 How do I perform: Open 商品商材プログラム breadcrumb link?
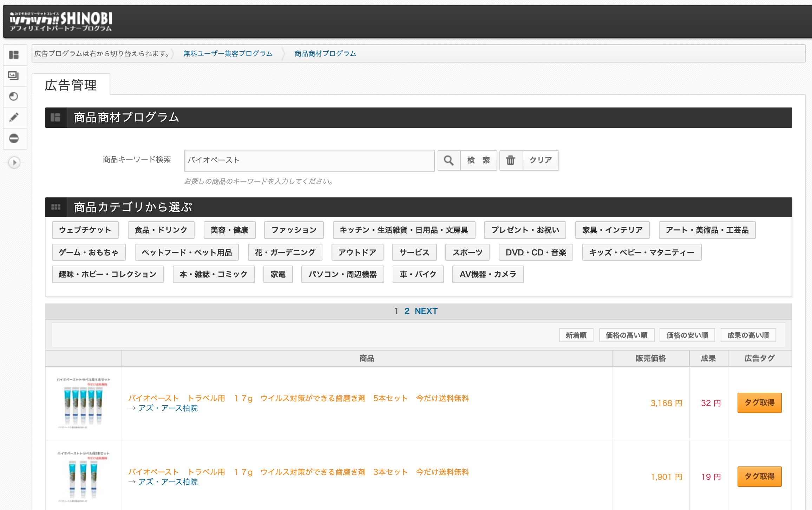pyautogui.click(x=325, y=54)
